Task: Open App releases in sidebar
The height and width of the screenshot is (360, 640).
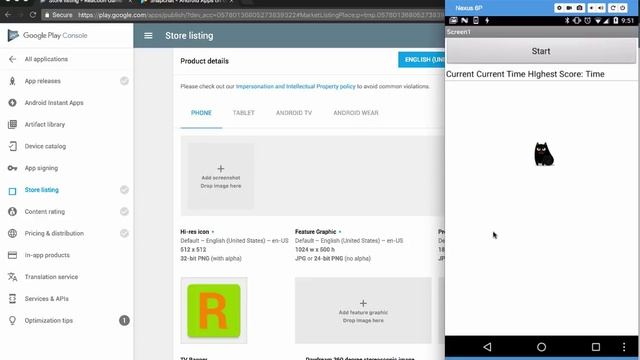Action: pyautogui.click(x=42, y=81)
